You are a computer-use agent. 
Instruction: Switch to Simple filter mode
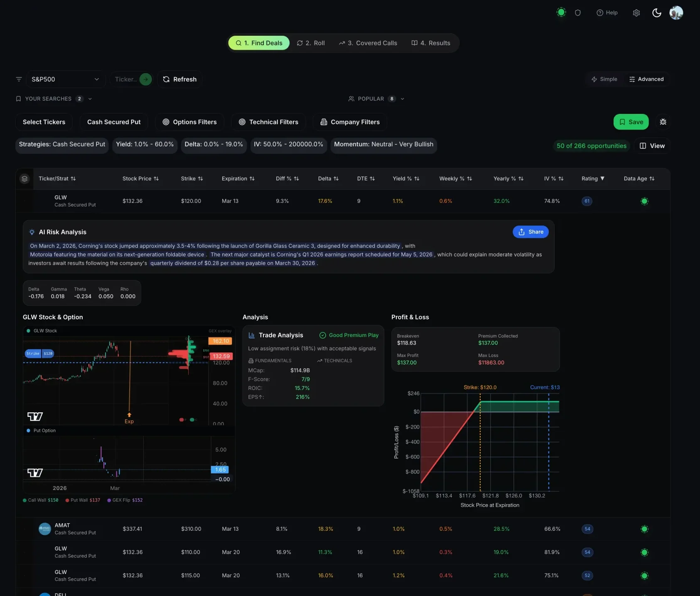(x=604, y=79)
